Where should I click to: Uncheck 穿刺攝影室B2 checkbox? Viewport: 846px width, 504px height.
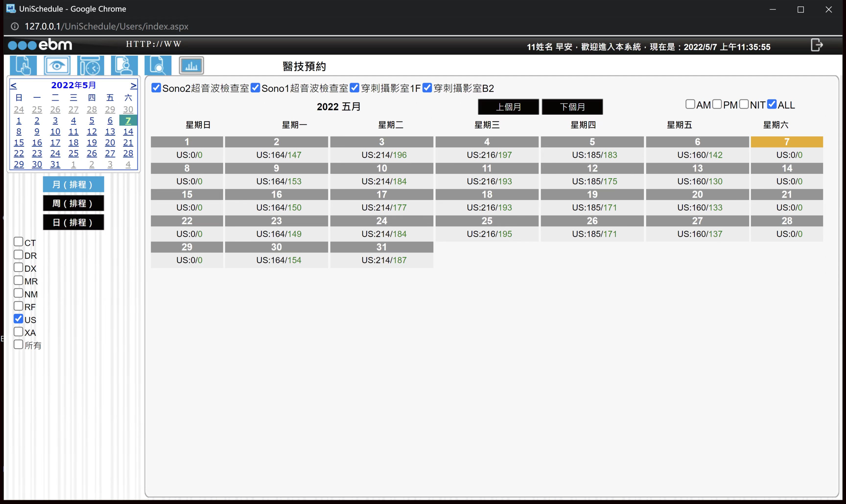(427, 88)
